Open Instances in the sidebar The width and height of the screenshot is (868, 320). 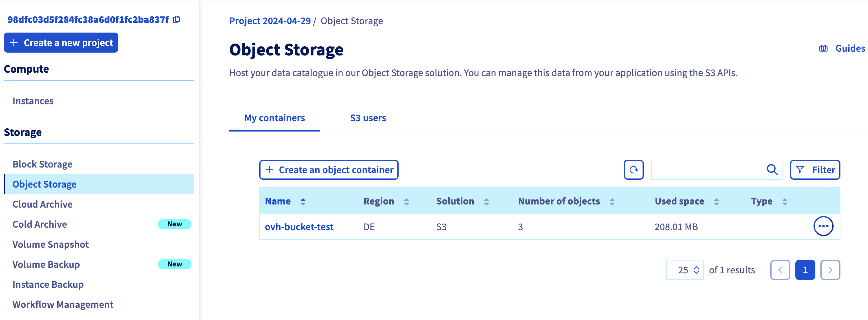[x=33, y=101]
